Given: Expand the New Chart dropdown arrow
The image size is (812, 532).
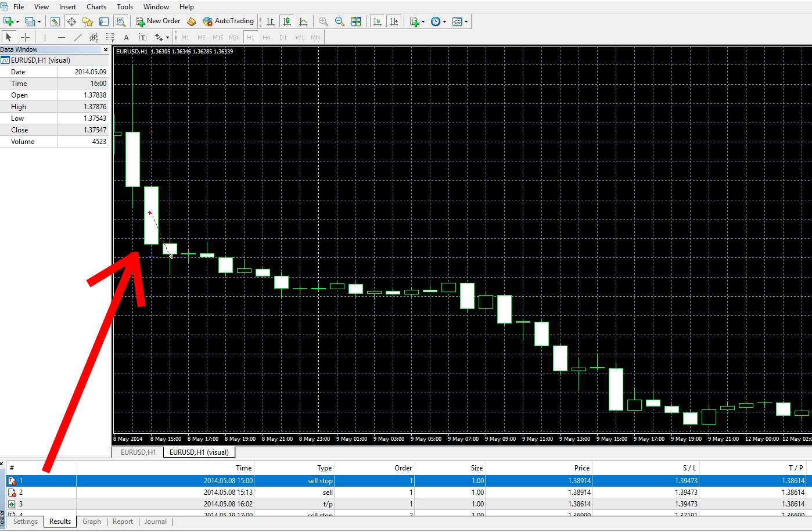Looking at the screenshot, I should click(x=18, y=22).
